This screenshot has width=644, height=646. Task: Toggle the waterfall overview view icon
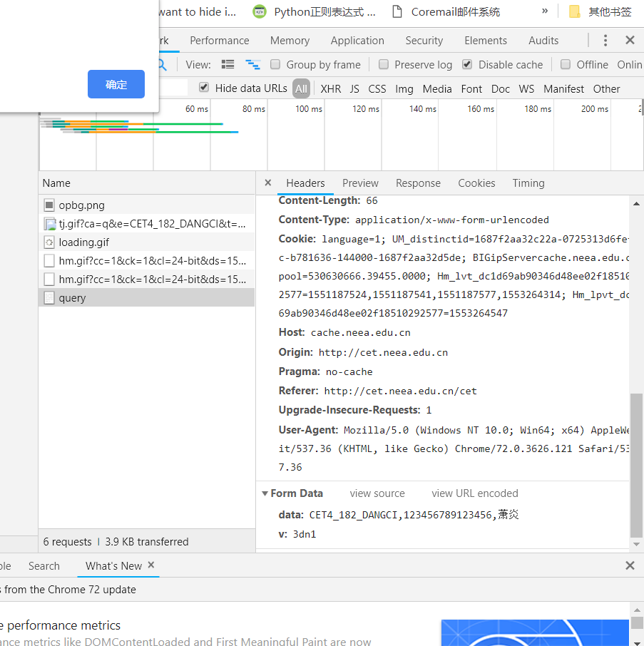252,65
